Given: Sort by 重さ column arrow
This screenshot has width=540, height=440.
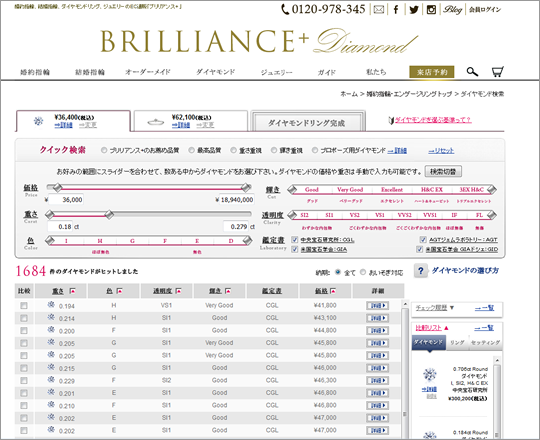Looking at the screenshot, I should point(73,291).
